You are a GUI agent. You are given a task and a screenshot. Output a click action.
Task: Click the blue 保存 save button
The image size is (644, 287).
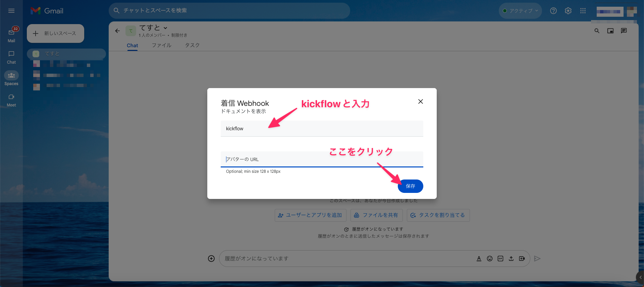pos(410,186)
